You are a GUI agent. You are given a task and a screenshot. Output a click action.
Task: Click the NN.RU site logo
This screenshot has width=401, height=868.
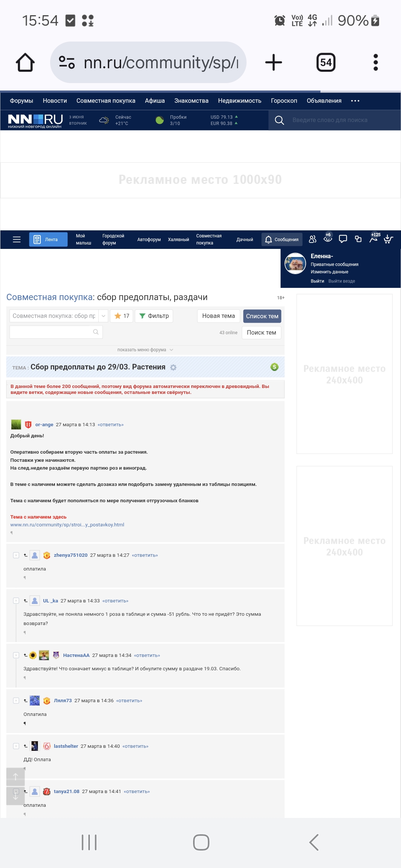(x=35, y=121)
